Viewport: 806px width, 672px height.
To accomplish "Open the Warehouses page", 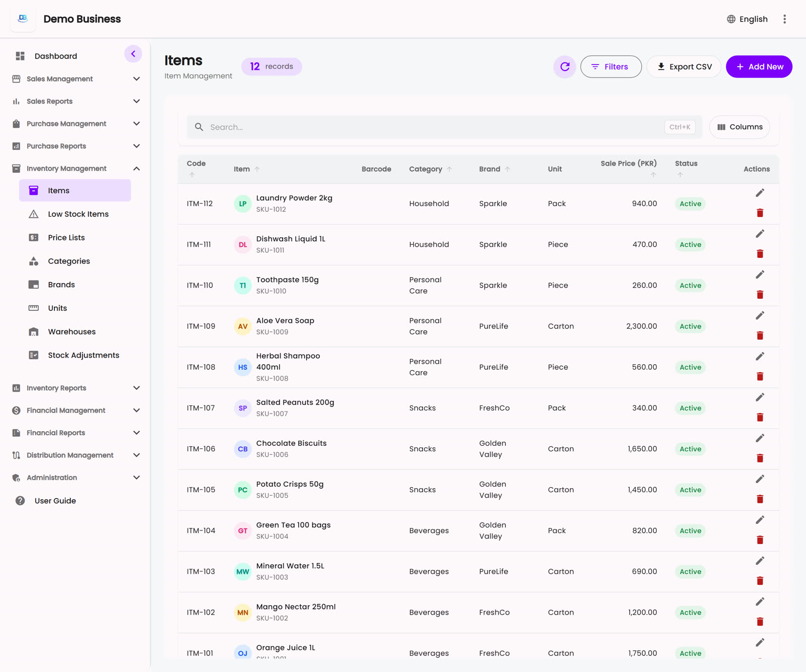I will (75, 331).
